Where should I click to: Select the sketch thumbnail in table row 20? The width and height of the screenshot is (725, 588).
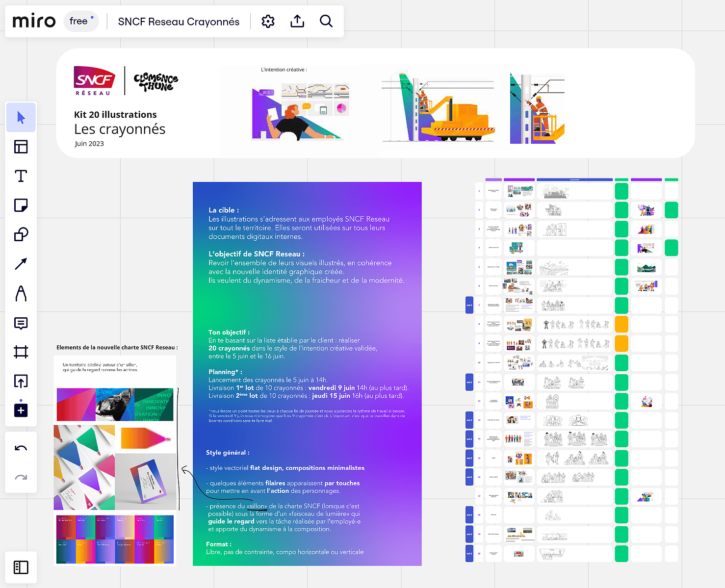[552, 554]
